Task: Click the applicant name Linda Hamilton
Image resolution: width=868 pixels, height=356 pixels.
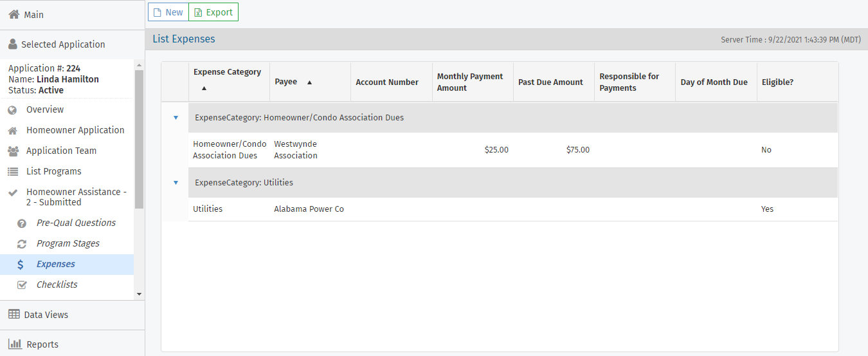Action: 68,79
